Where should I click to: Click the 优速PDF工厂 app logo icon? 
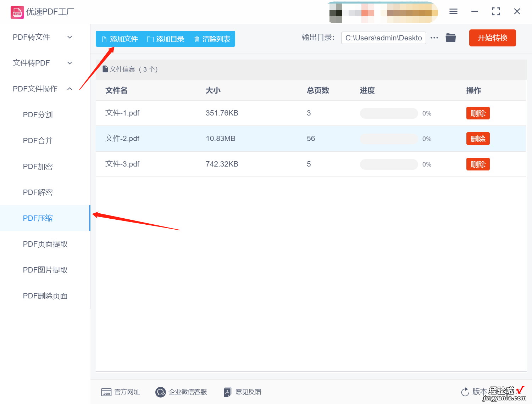[x=17, y=12]
